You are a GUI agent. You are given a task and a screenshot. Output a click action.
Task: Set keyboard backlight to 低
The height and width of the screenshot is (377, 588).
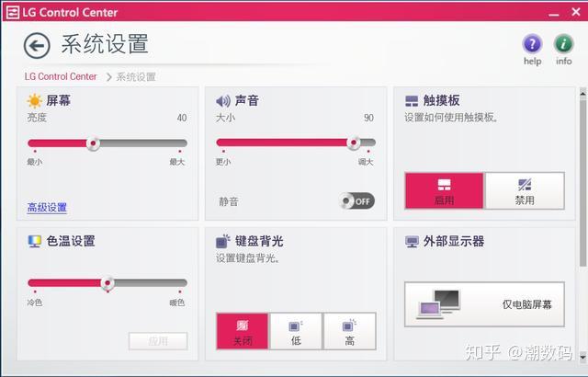pyautogui.click(x=296, y=332)
